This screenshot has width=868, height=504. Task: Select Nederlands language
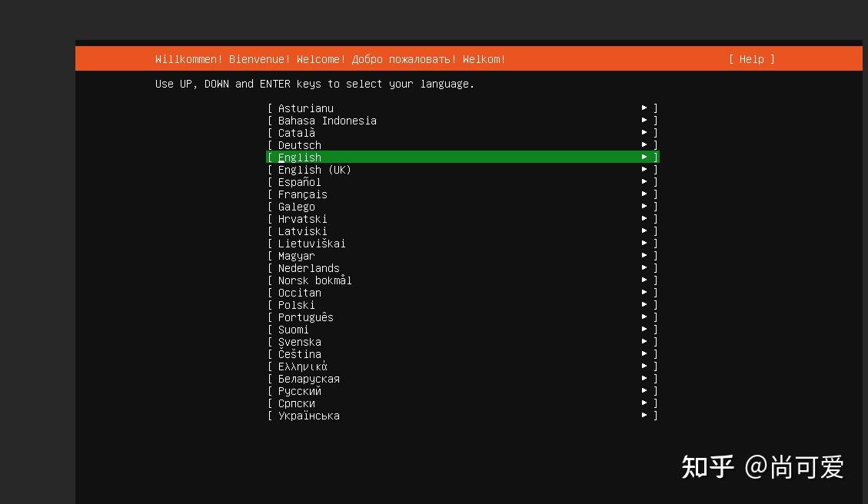click(463, 268)
